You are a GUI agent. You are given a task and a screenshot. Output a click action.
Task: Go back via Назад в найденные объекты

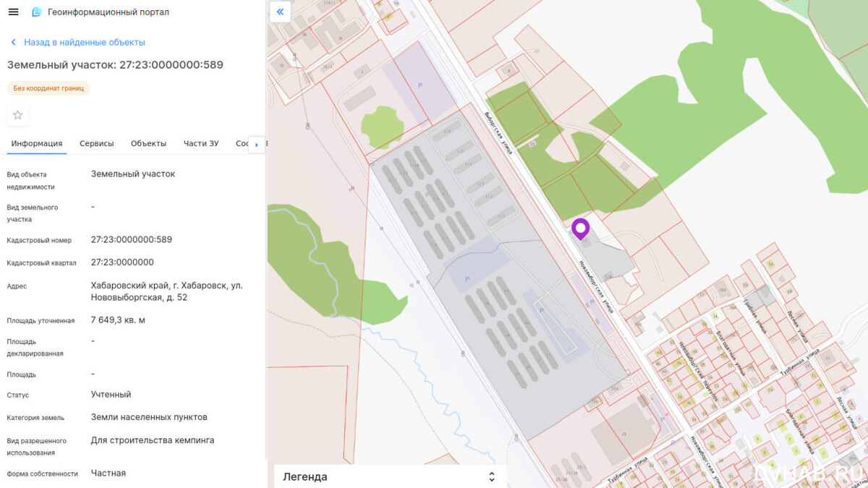pos(85,42)
